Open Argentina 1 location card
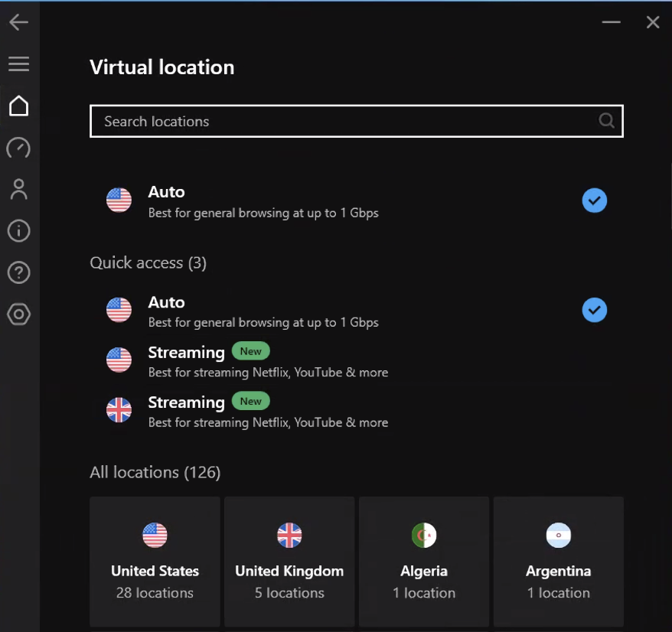The width and height of the screenshot is (672, 632). coord(559,562)
